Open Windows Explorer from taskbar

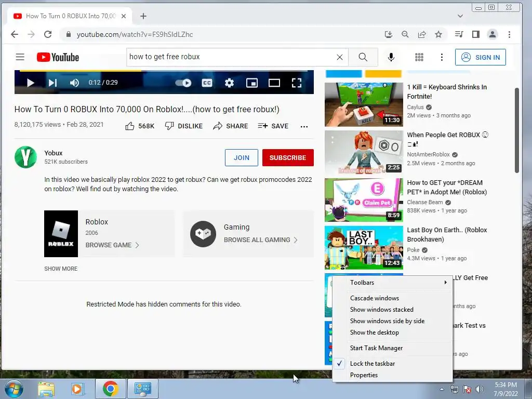(46, 389)
